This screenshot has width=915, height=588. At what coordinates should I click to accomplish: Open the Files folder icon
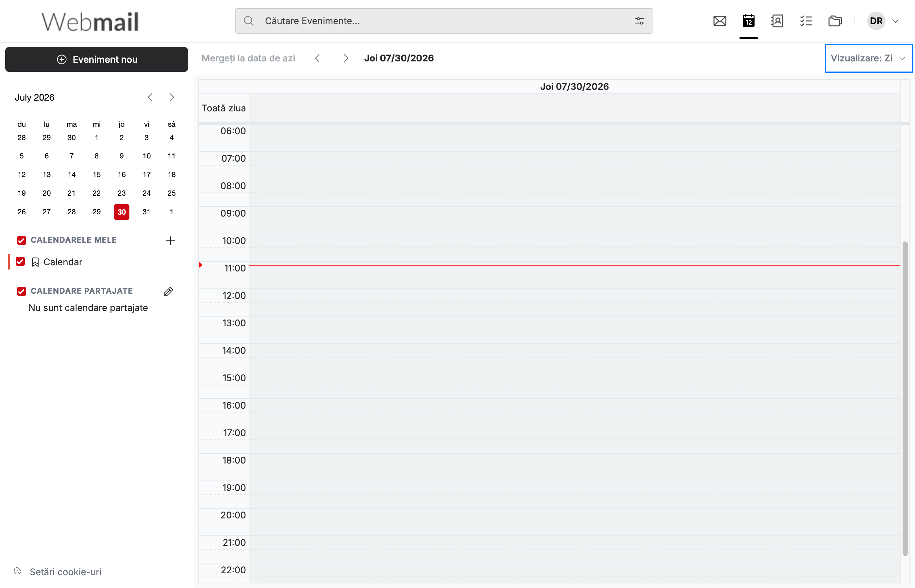tap(835, 21)
